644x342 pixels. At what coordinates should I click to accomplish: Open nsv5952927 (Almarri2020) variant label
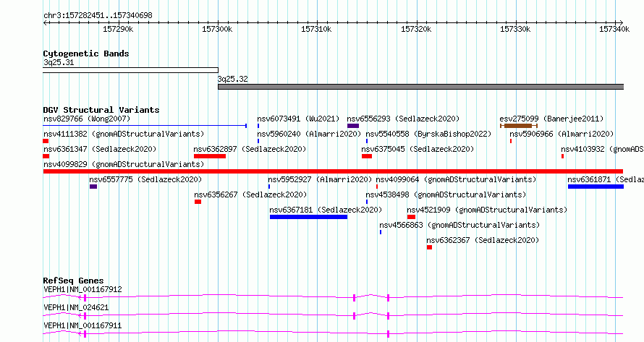pos(320,179)
